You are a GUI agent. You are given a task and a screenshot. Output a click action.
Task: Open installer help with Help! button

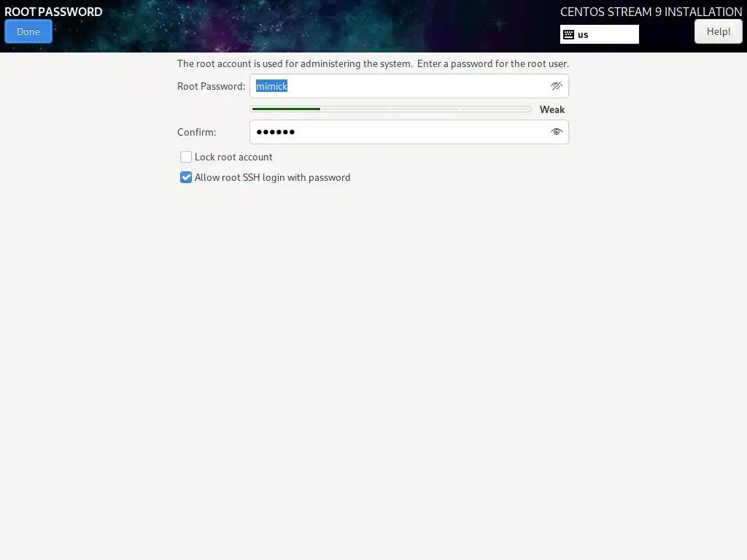718,31
